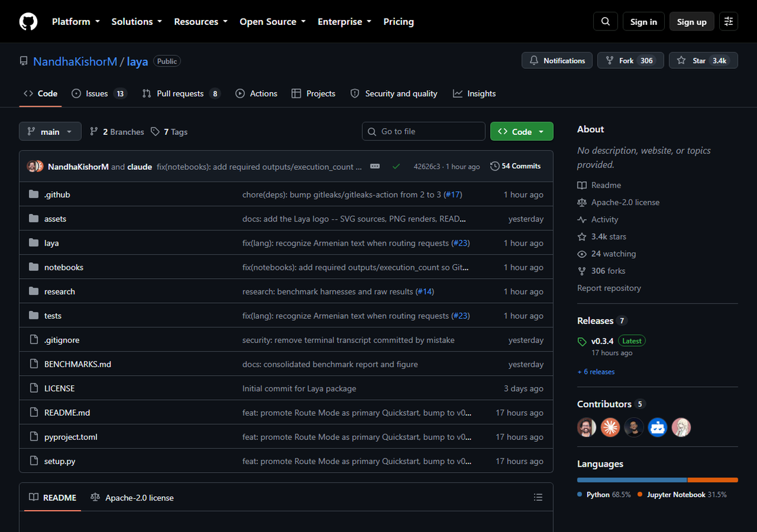Open the blue bot contributor avatar
The width and height of the screenshot is (757, 532).
pyautogui.click(x=657, y=427)
